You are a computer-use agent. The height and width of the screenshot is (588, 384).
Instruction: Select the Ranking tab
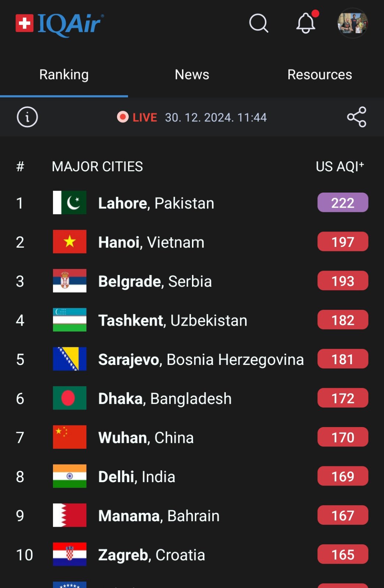[x=64, y=75]
